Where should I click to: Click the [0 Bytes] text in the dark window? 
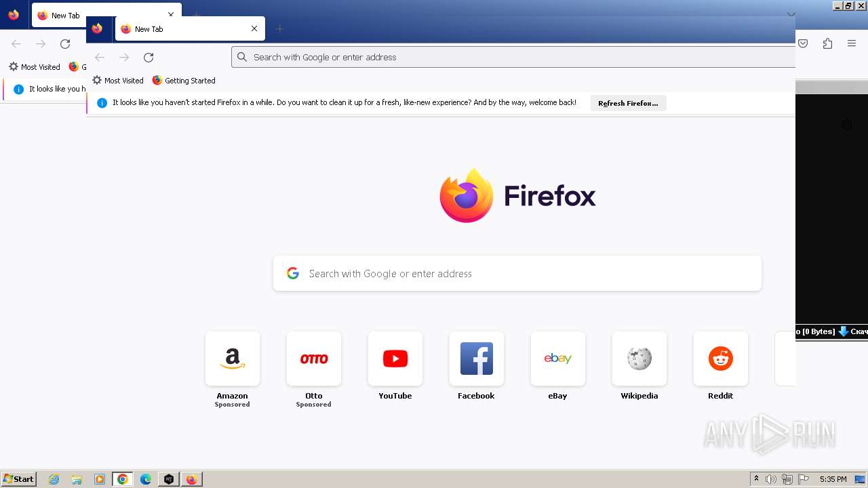pos(818,331)
